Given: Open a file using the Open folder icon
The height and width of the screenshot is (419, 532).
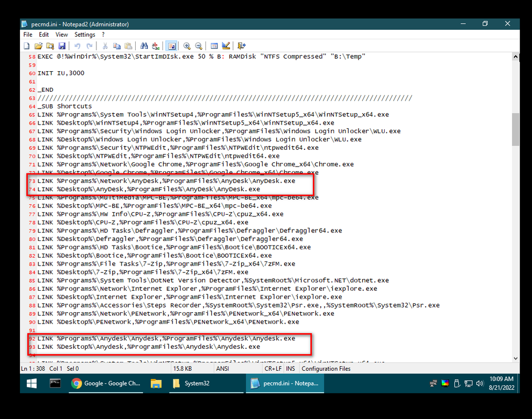Looking at the screenshot, I should 38,46.
